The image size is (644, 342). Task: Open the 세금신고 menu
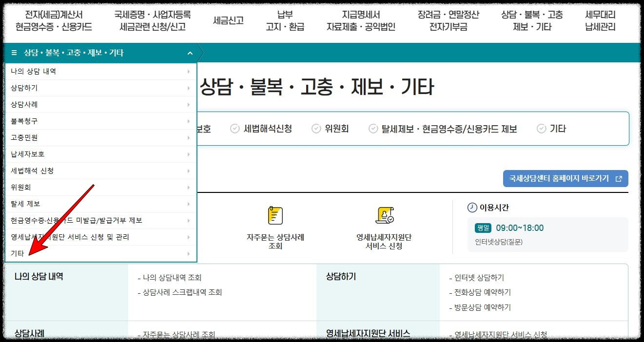tap(228, 20)
